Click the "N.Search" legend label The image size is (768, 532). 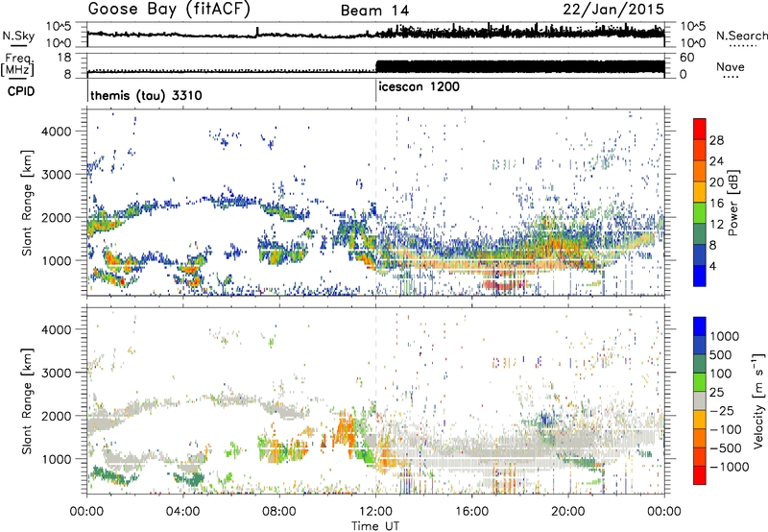742,36
